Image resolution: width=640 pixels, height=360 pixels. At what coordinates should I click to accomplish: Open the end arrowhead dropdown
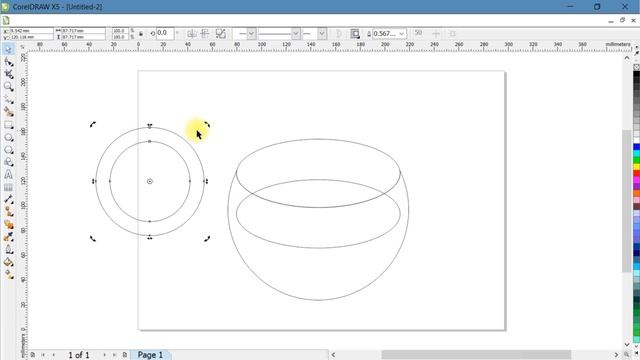(322, 34)
